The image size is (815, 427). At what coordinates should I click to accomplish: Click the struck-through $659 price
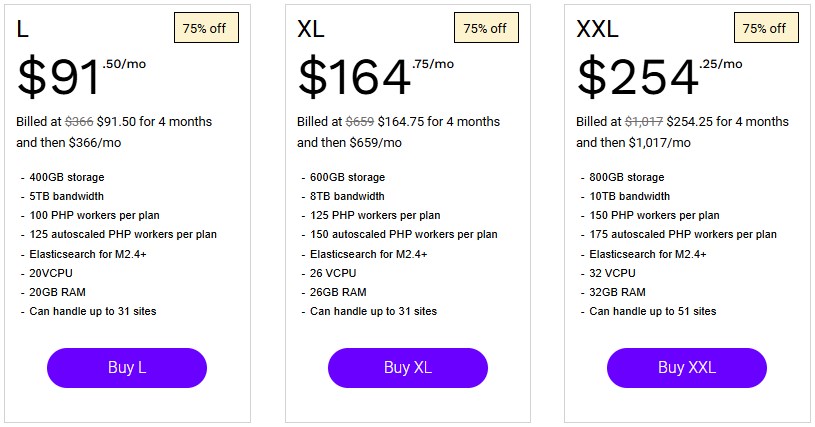(360, 122)
